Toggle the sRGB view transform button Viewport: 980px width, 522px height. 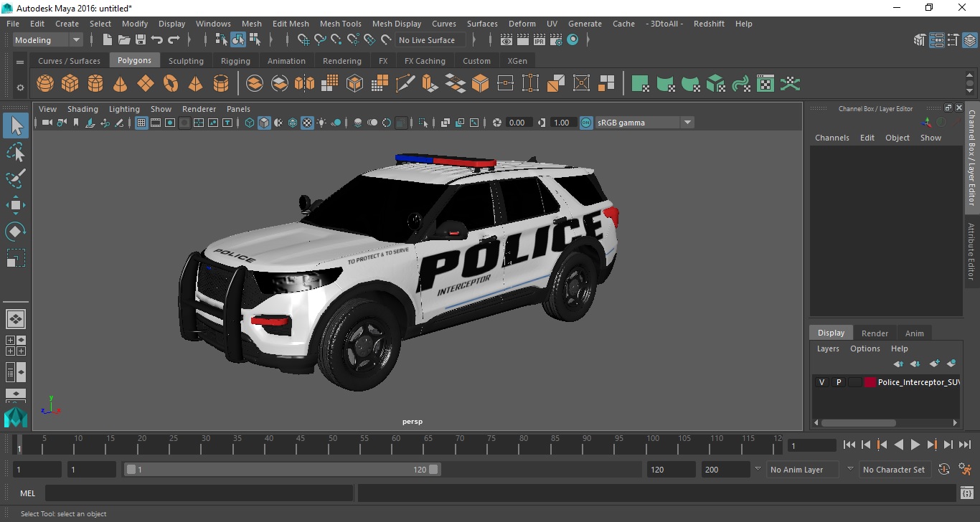tap(586, 123)
